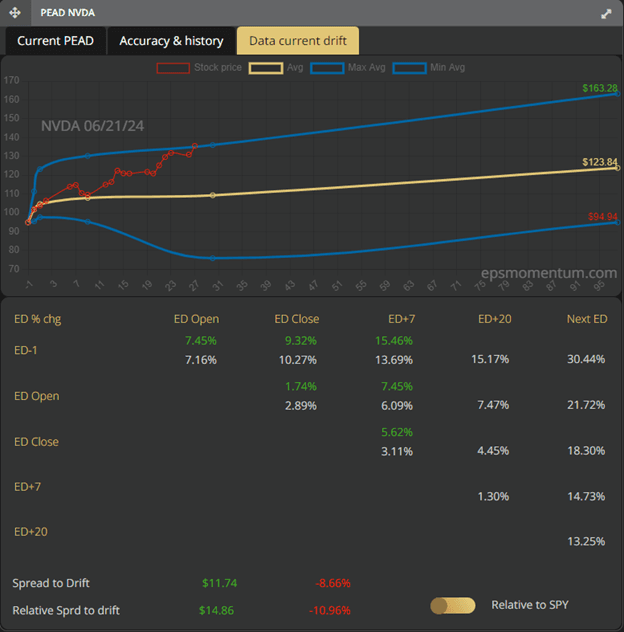Click the 18.30% value
This screenshot has width=624, height=632.
point(586,451)
